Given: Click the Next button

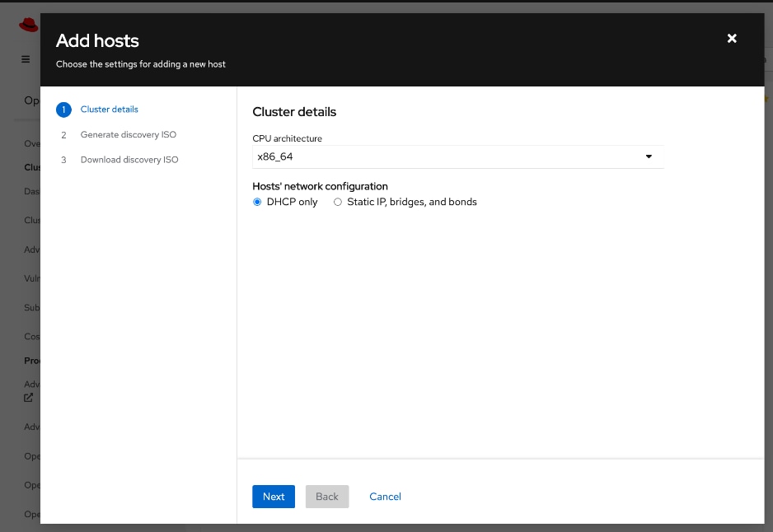Looking at the screenshot, I should 273,497.
